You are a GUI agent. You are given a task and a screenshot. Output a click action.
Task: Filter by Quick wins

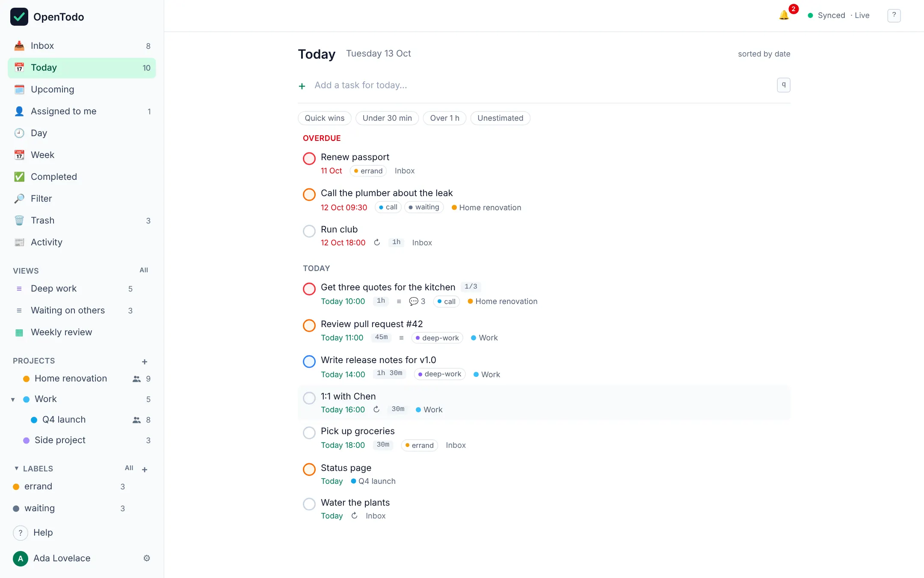[325, 118]
